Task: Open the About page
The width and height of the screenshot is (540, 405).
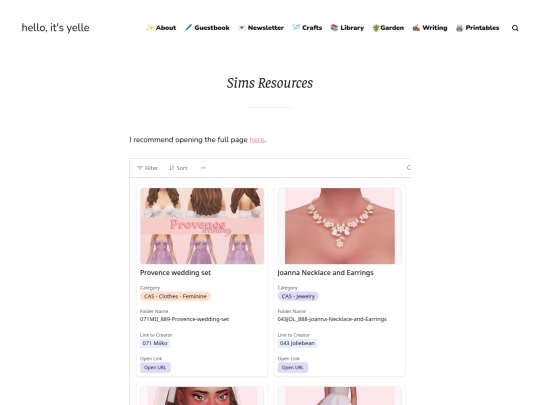Action: coord(166,28)
